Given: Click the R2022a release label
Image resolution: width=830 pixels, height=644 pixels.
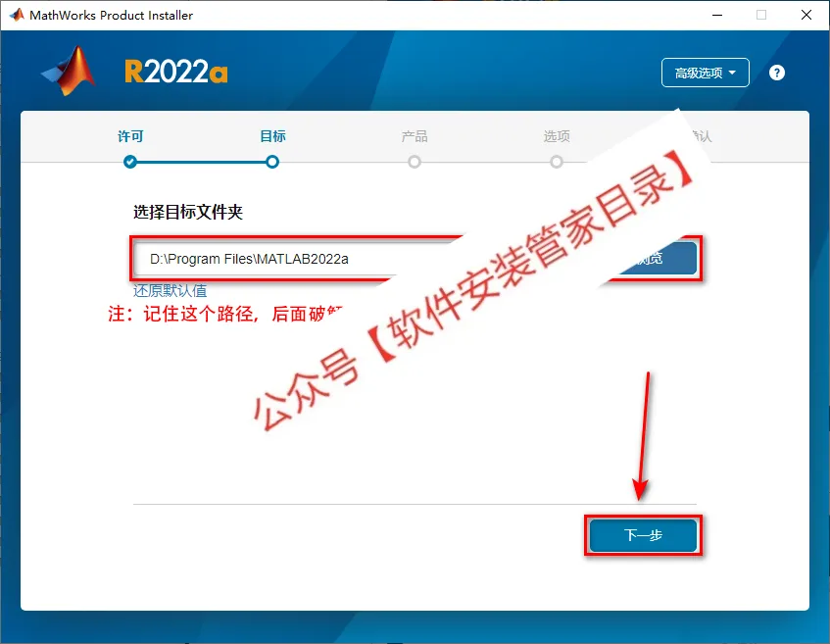Looking at the screenshot, I should tap(176, 72).
